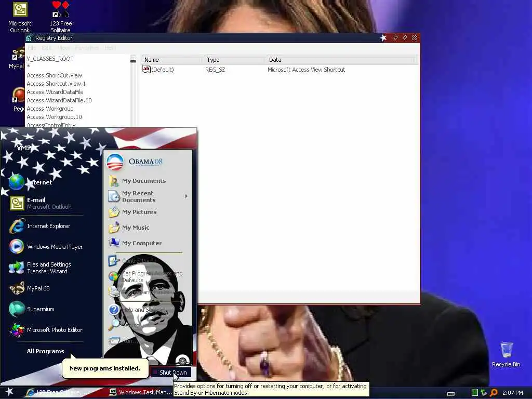This screenshot has height=399, width=532.
Task: Click the Name column header
Action: (172, 60)
